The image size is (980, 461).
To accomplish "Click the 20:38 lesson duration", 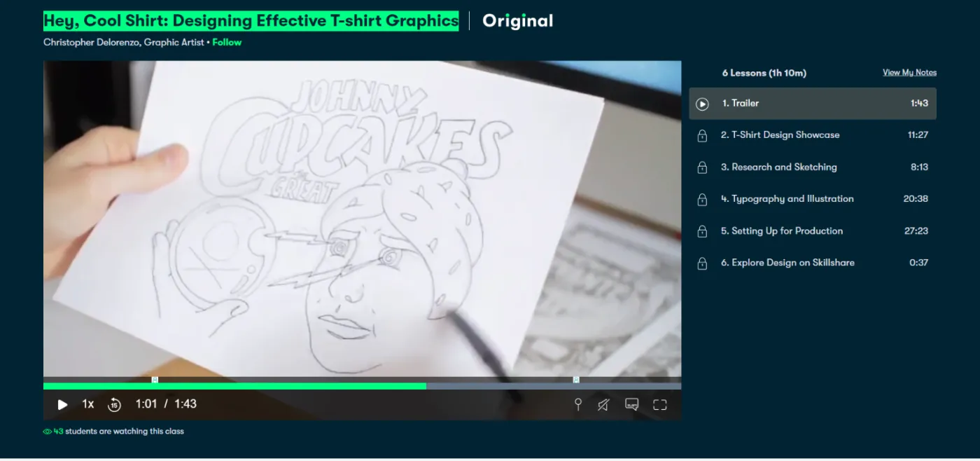I will pos(916,199).
